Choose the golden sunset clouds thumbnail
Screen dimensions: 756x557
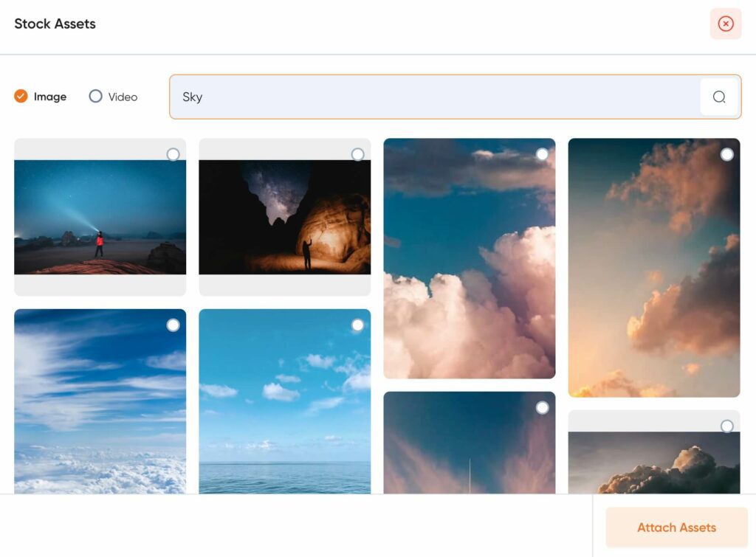653,280
